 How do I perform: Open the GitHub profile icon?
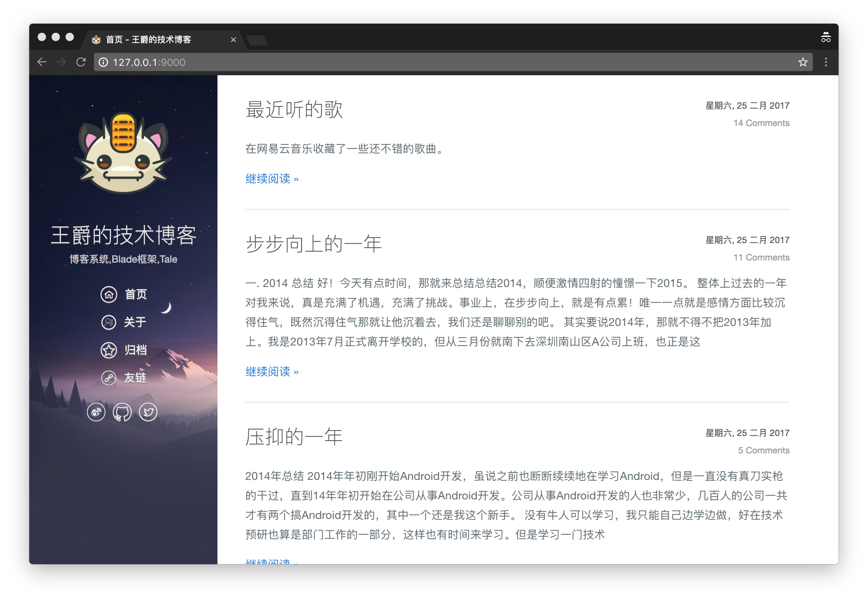122,412
